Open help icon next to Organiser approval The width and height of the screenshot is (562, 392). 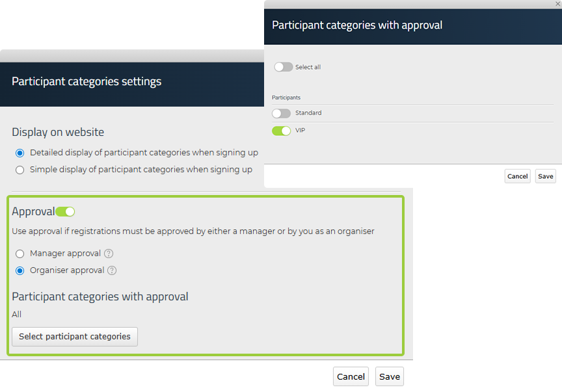coord(112,270)
